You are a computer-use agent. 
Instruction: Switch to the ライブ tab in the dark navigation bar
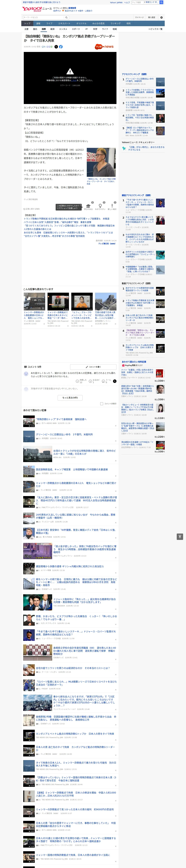coord(49,24)
